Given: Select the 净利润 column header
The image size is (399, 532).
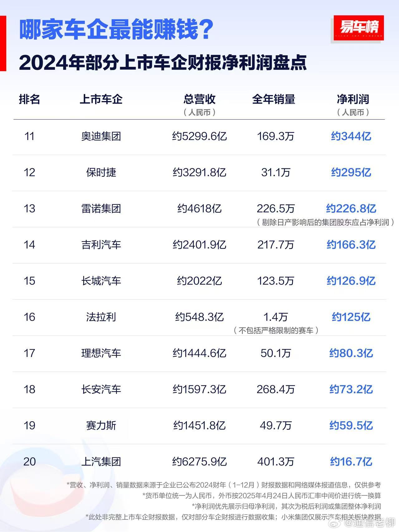Looking at the screenshot, I should coord(353,99).
